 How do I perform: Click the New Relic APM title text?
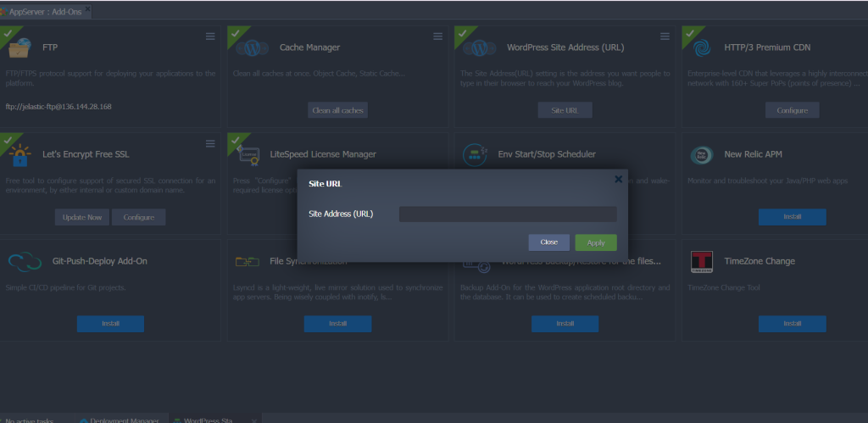(x=754, y=154)
